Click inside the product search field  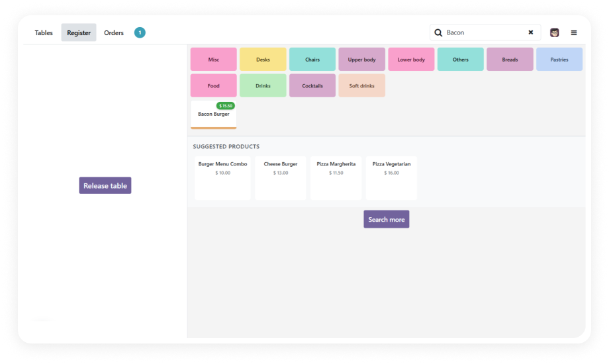pyautogui.click(x=485, y=32)
